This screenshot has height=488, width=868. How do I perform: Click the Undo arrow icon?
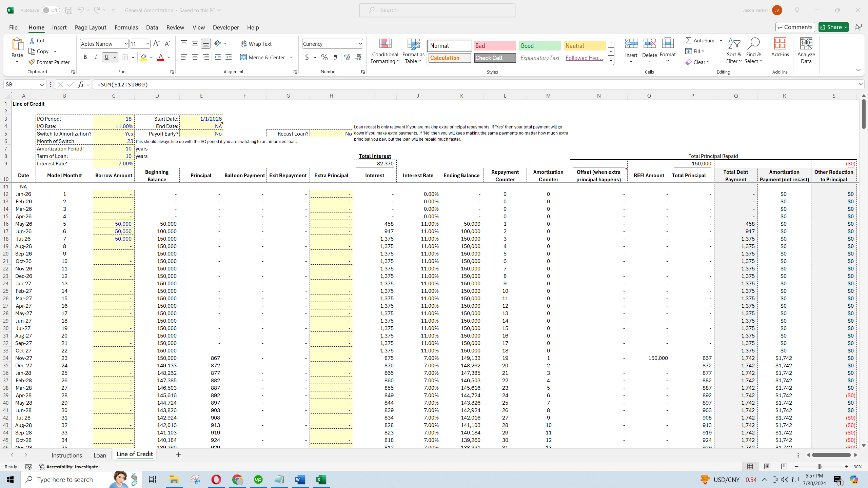[80, 10]
